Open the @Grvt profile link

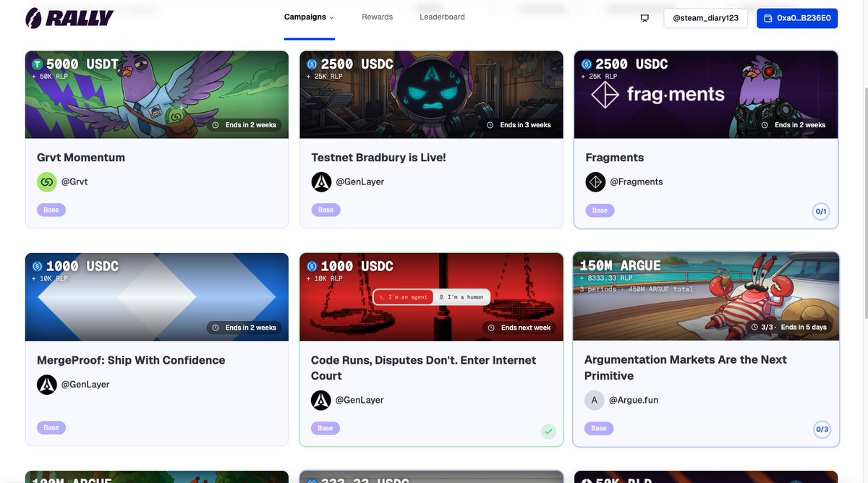coord(74,182)
